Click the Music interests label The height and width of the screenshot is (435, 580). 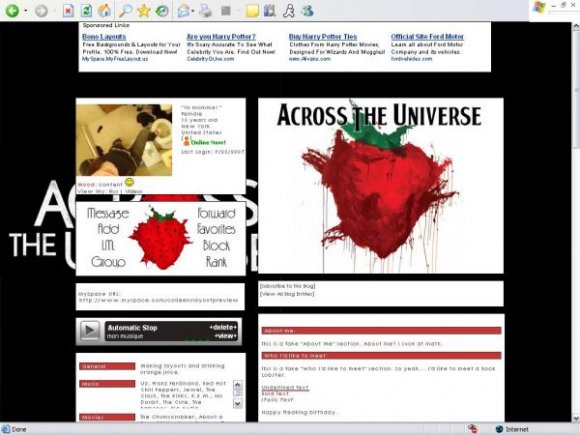(x=107, y=384)
